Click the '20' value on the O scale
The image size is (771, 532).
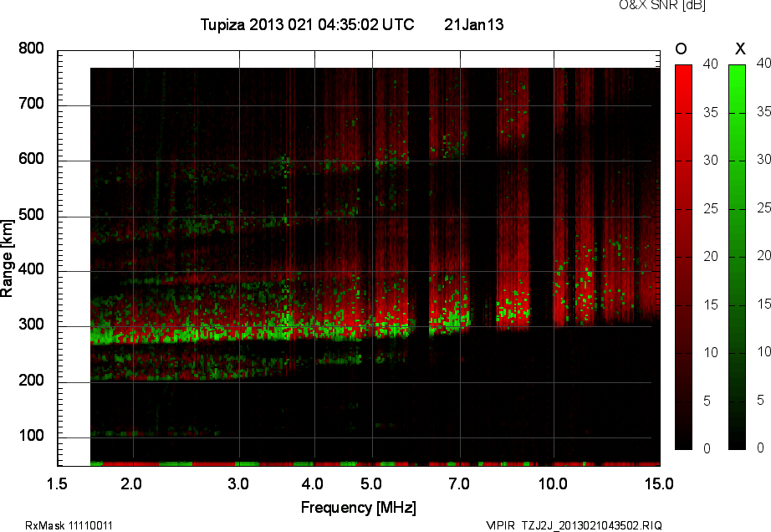tap(711, 257)
